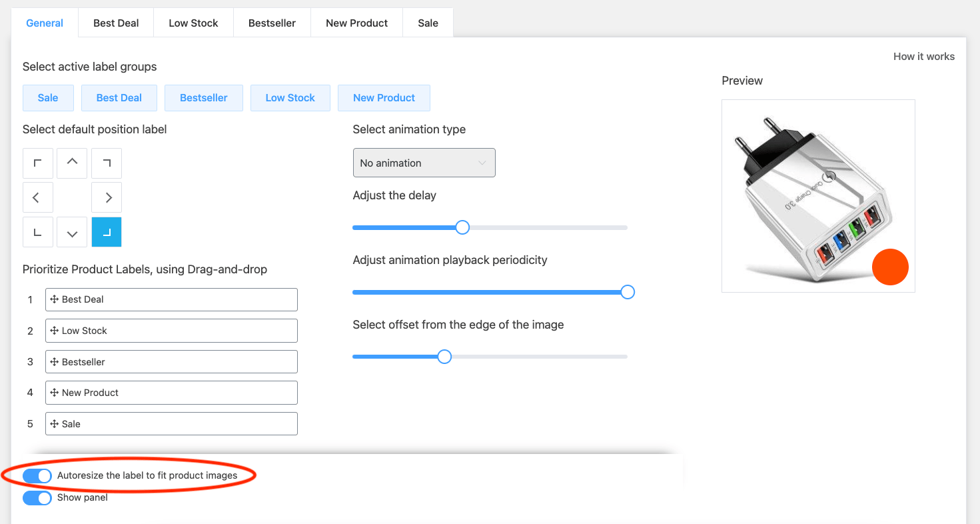Select the top-left corner position icon
This screenshot has width=980, height=524.
tap(37, 163)
